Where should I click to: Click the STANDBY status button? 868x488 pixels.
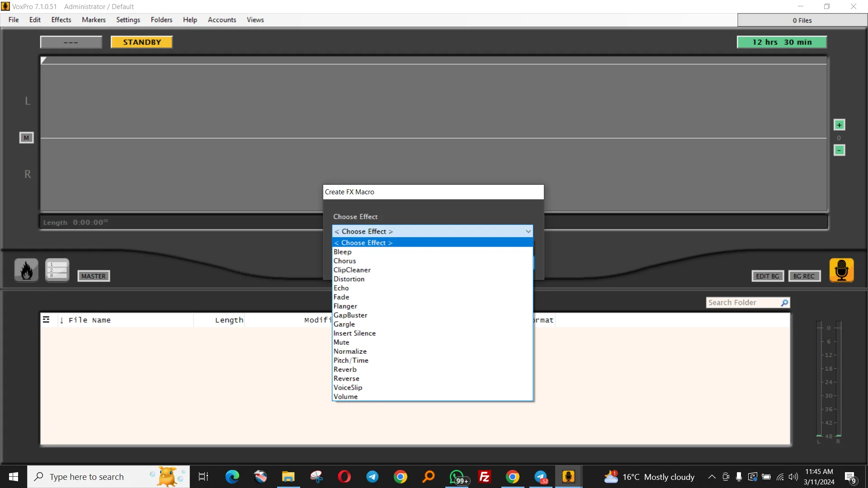coord(142,42)
